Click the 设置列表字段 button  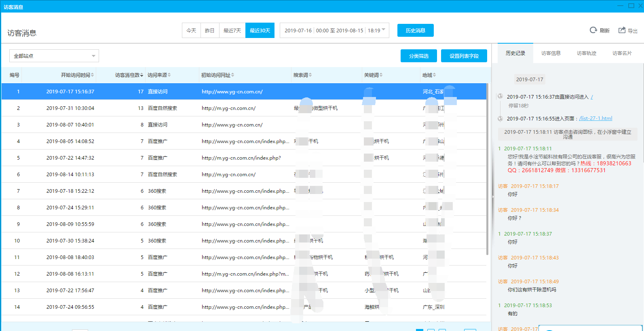click(464, 56)
